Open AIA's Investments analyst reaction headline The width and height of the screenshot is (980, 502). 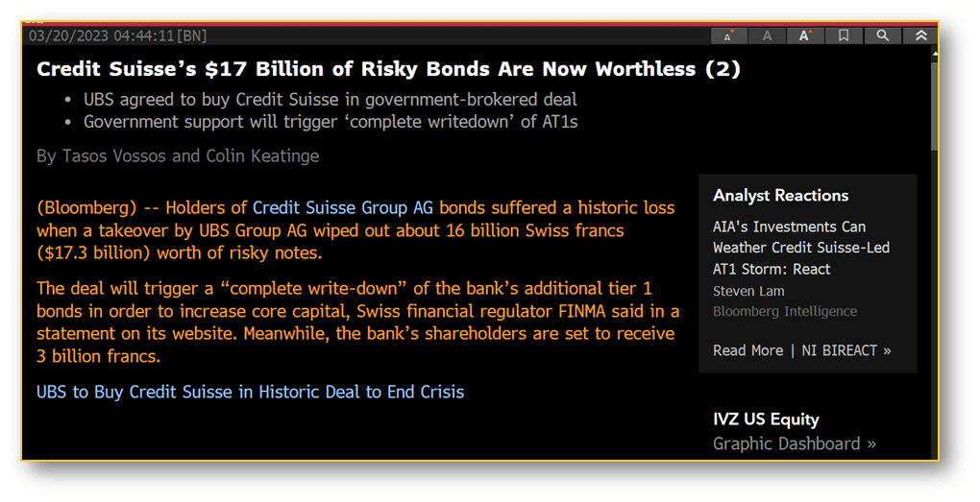tap(801, 248)
